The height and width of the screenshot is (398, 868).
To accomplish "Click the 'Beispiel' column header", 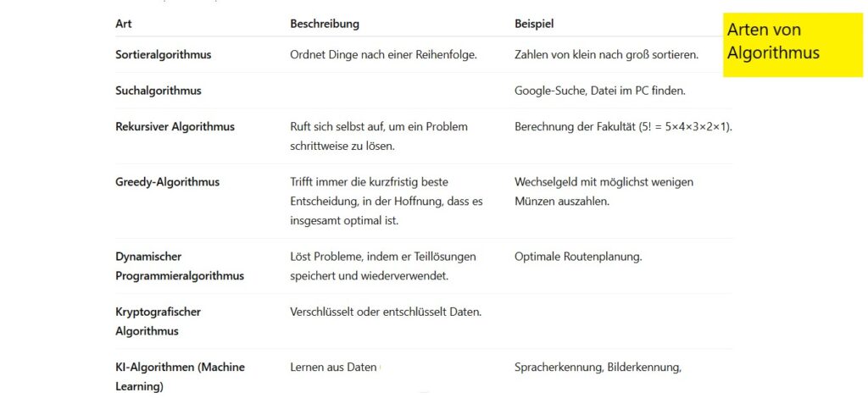I will pyautogui.click(x=534, y=25).
